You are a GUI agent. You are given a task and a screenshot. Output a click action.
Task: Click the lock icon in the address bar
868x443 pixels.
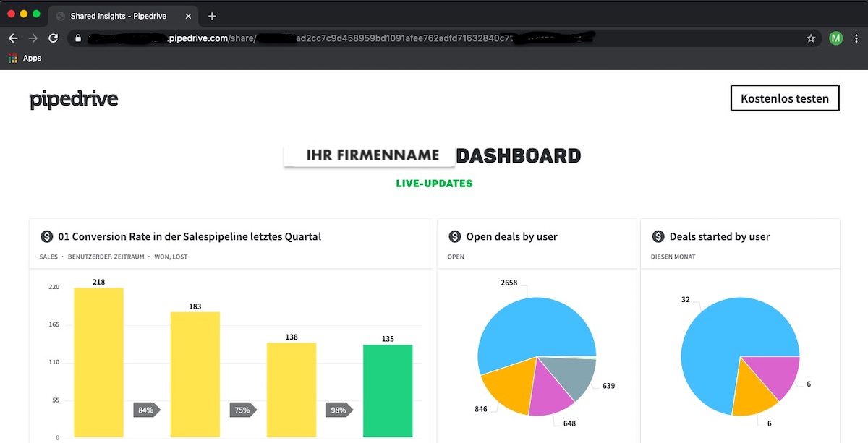coord(78,38)
